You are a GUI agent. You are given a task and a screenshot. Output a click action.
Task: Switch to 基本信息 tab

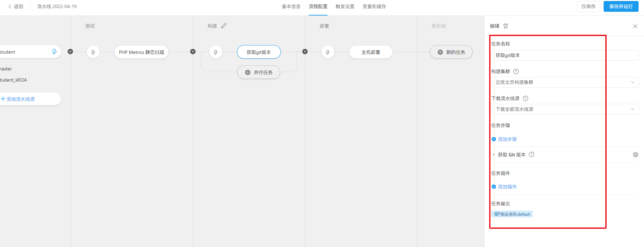(x=291, y=6)
